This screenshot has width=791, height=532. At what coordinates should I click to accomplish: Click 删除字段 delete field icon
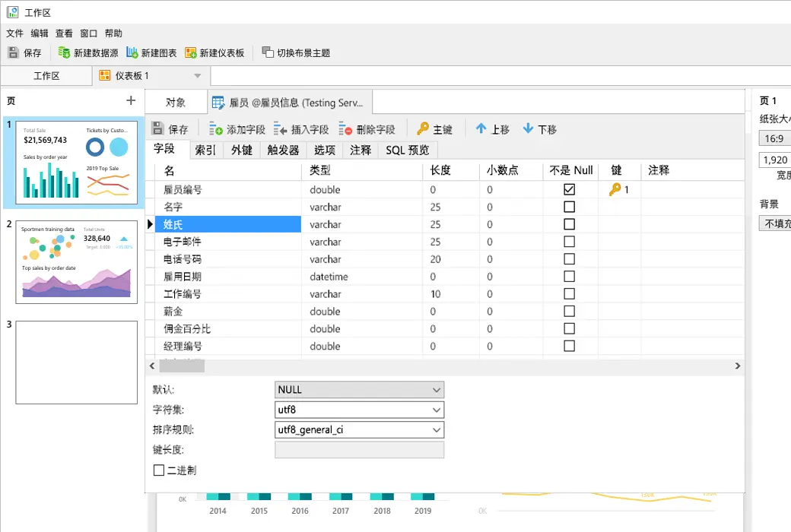(345, 129)
